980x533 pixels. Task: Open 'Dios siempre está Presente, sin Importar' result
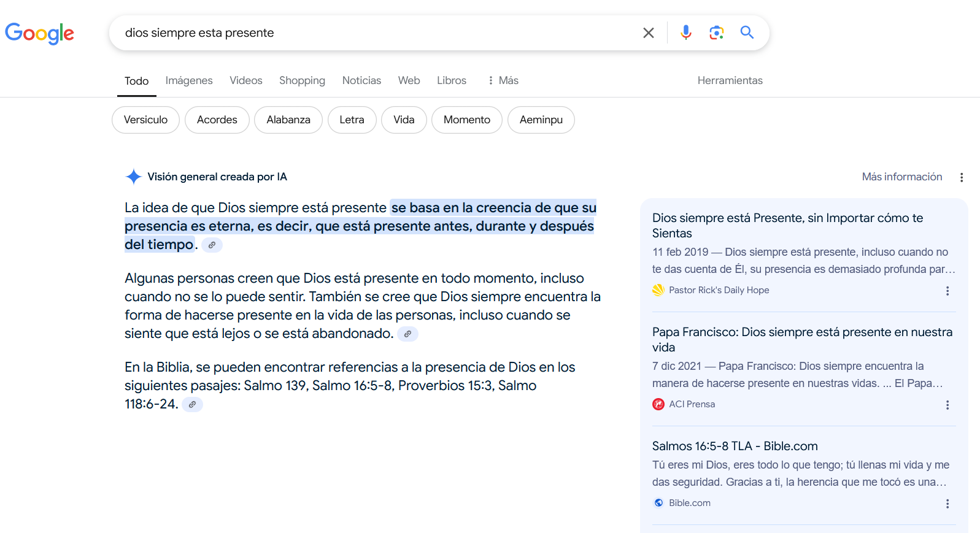point(787,226)
